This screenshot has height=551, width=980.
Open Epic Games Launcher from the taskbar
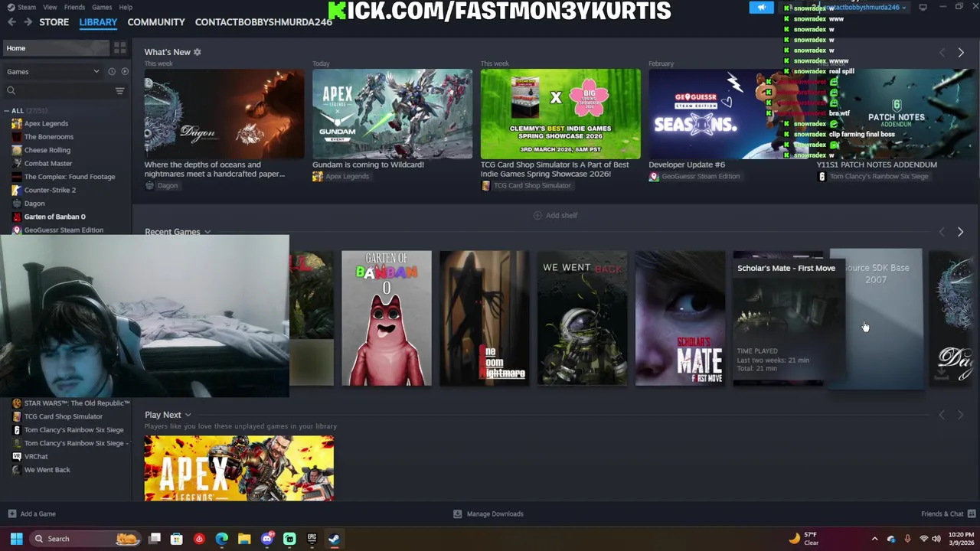click(x=312, y=539)
